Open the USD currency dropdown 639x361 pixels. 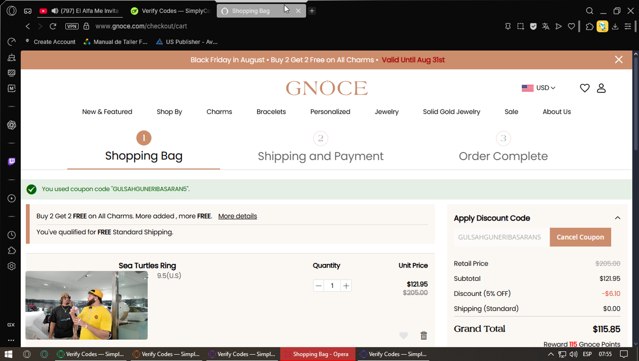click(538, 88)
